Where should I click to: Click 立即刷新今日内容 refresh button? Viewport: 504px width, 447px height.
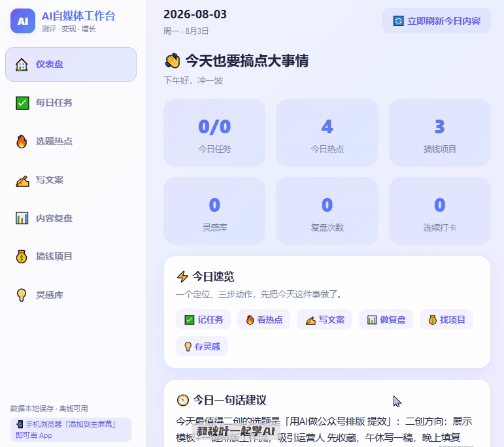tap(436, 21)
